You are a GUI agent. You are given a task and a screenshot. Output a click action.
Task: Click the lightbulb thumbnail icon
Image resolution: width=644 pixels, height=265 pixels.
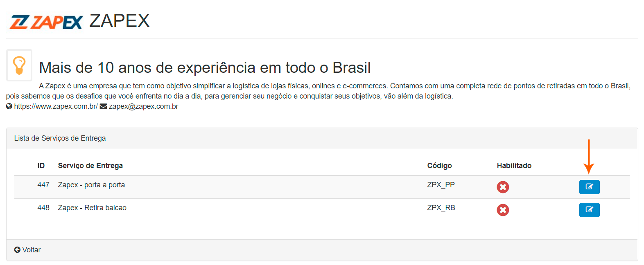coord(19,65)
